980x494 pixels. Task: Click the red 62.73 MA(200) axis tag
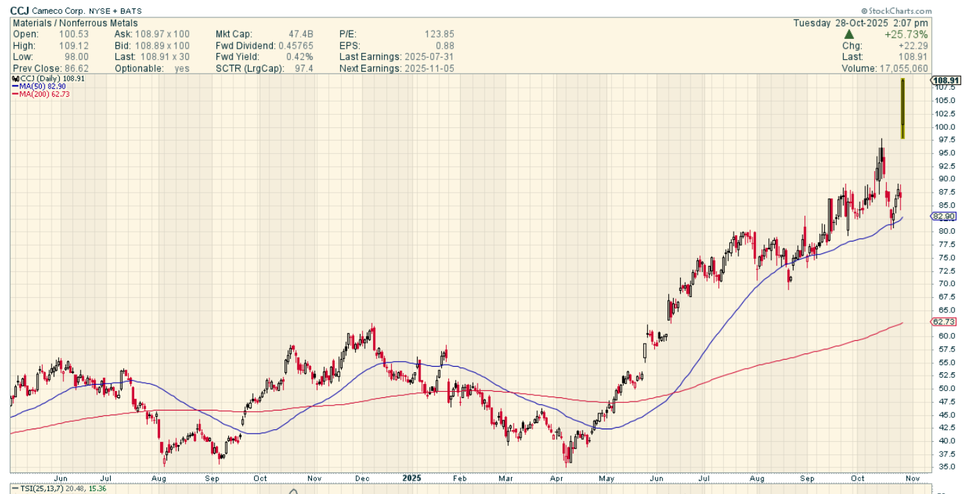tap(945, 321)
